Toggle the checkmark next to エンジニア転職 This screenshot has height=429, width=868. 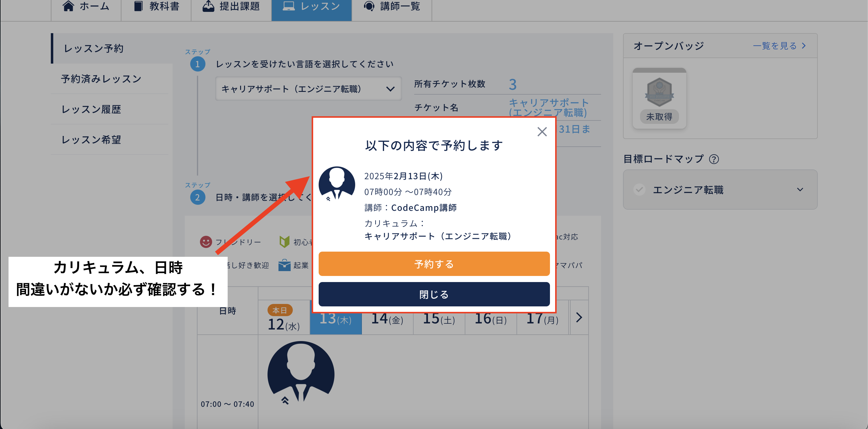coord(639,190)
